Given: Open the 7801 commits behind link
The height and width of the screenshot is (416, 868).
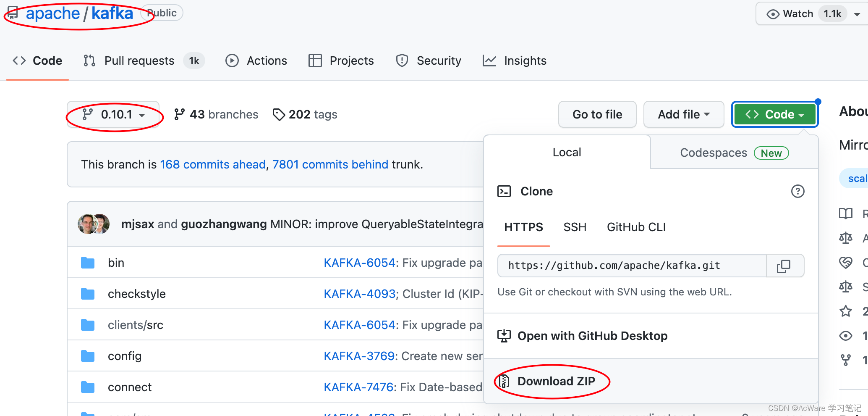Looking at the screenshot, I should point(330,164).
